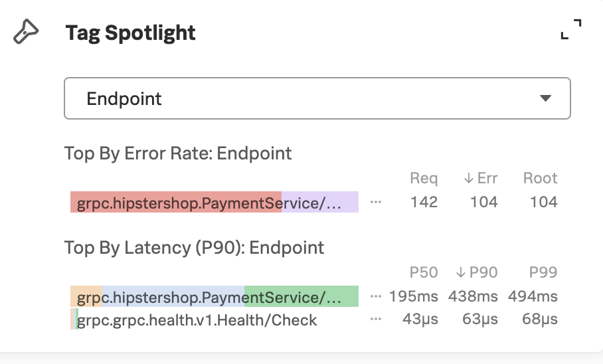Screen dimensions: 603x364
Task: Open ellipsis menu for PaymentService error row
Action: coord(376,202)
